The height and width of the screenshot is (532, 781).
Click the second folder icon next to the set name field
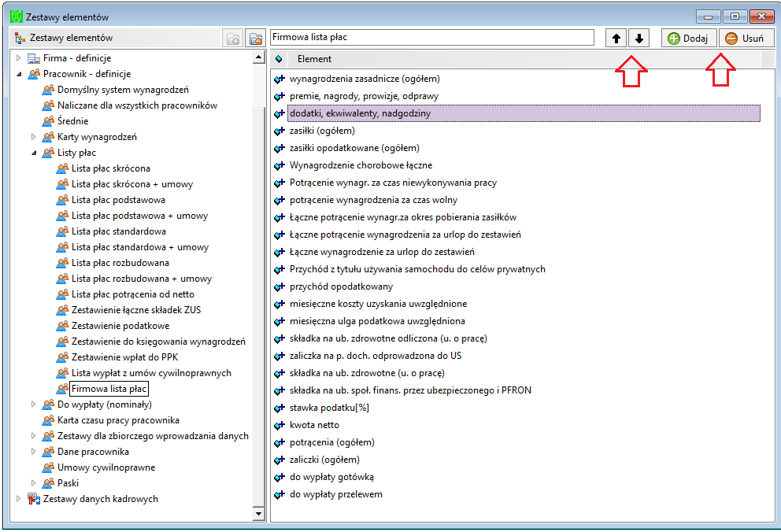(255, 39)
